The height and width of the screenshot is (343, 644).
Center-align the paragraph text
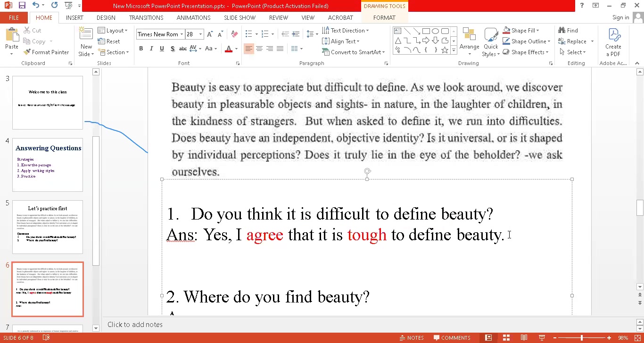point(259,49)
